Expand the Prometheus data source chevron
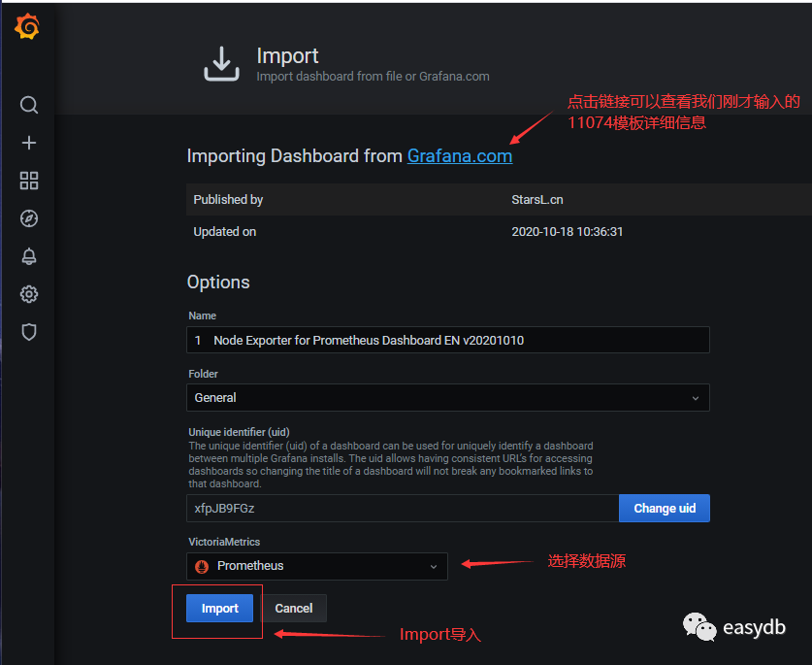 coord(434,566)
